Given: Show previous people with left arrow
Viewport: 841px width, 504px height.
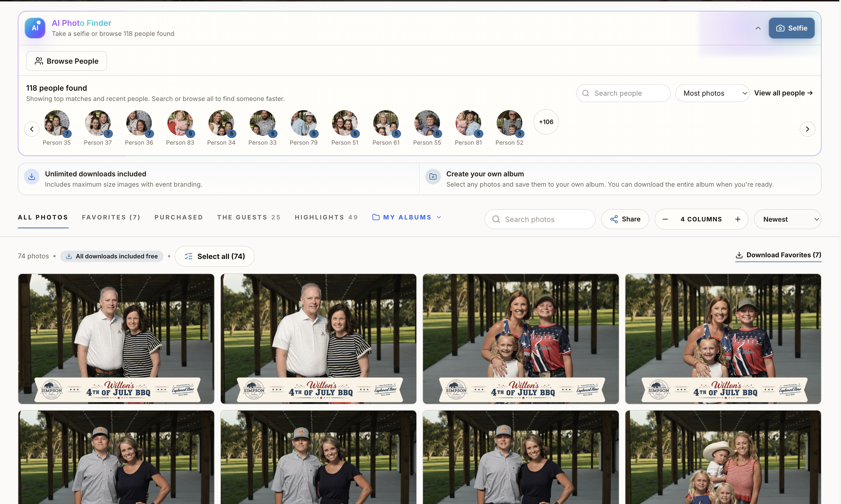Looking at the screenshot, I should [32, 129].
